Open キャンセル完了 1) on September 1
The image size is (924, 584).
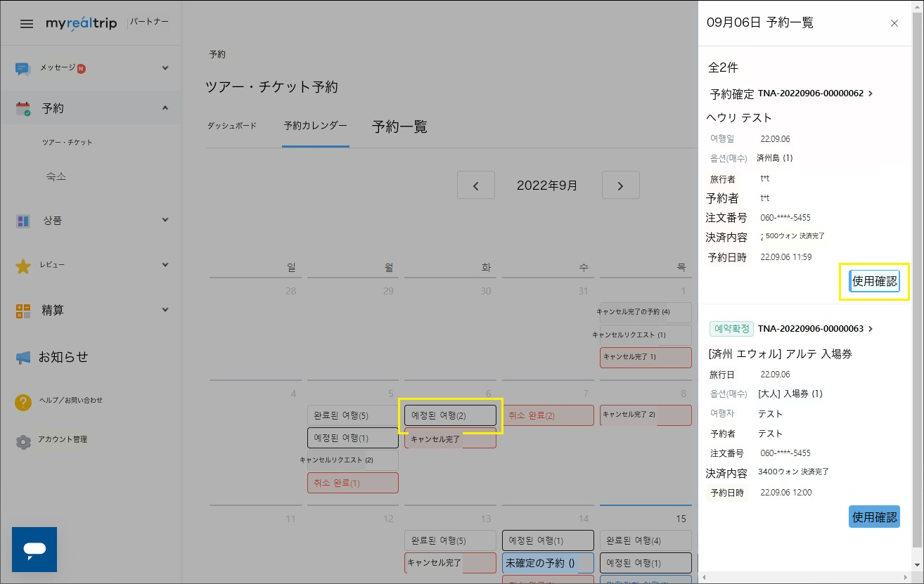(646, 357)
